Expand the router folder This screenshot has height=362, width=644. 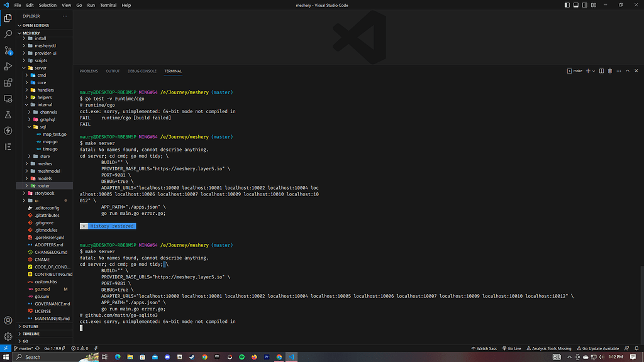coord(45,186)
